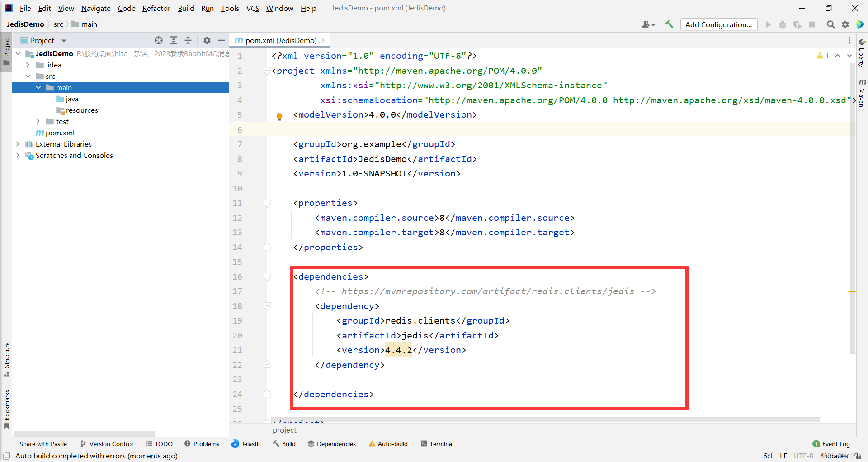The image size is (868, 462).
Task: Open the Terminal tool window
Action: pyautogui.click(x=437, y=444)
